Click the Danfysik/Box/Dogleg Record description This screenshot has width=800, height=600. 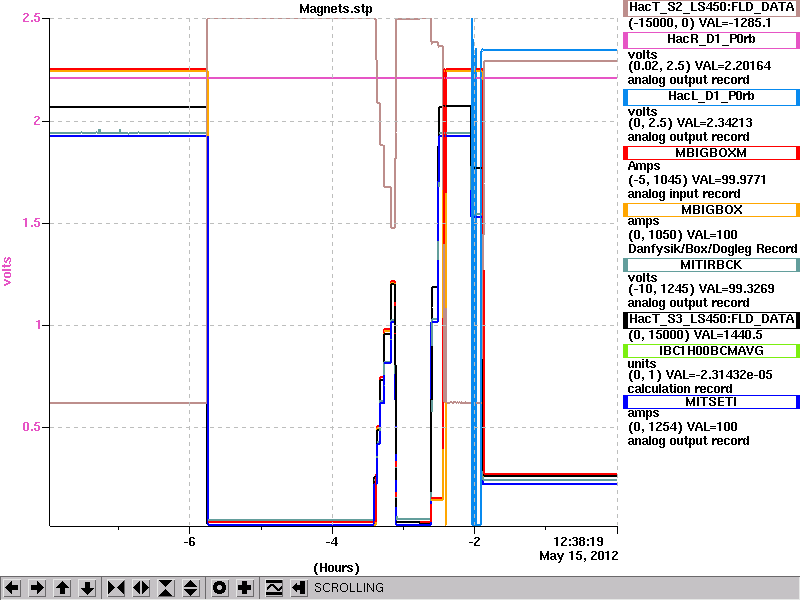712,248
